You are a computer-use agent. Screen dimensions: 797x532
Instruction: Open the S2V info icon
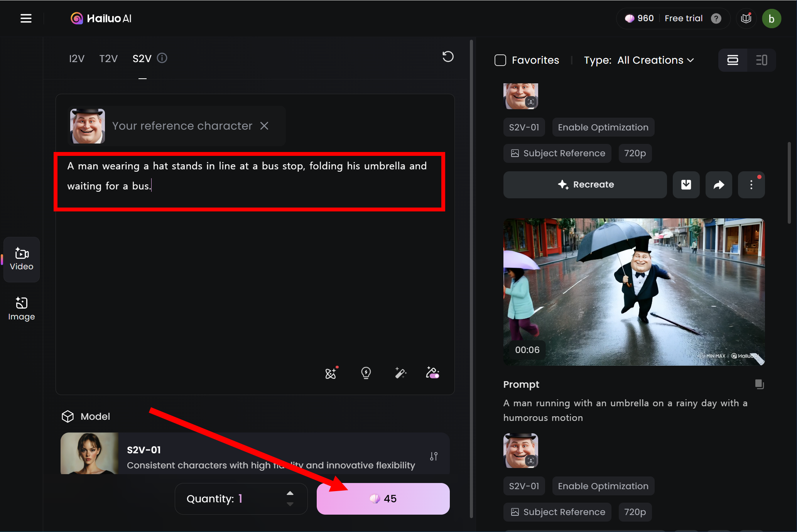pos(162,58)
